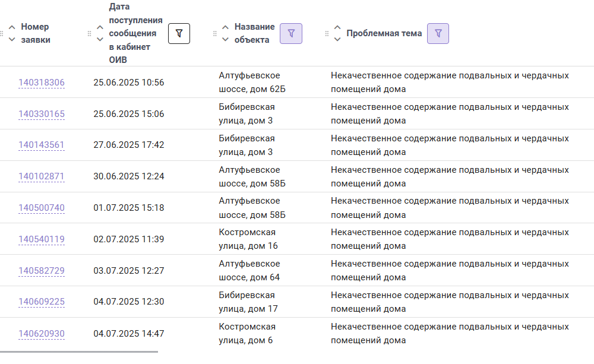Image resolution: width=594 pixels, height=364 pixels.
Task: View request number 140582729
Action: click(42, 271)
